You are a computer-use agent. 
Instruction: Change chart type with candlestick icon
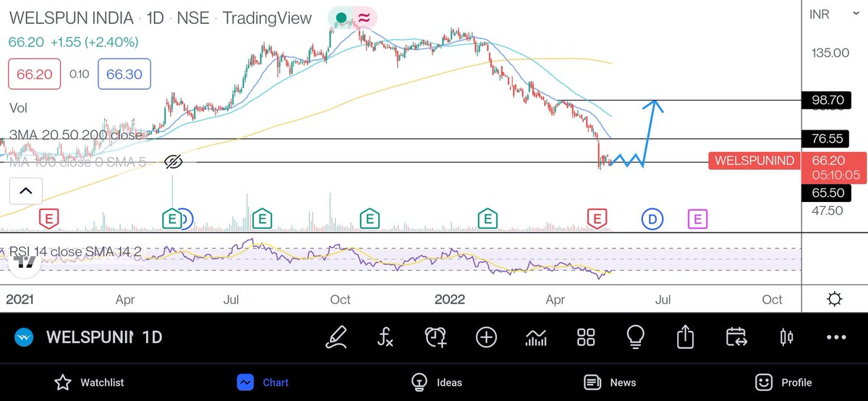pyautogui.click(x=786, y=337)
